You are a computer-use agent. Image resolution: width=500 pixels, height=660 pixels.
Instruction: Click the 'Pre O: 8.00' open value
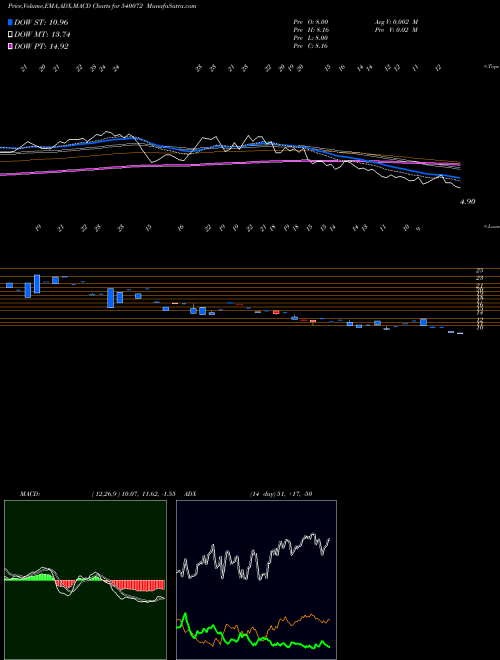click(311, 21)
